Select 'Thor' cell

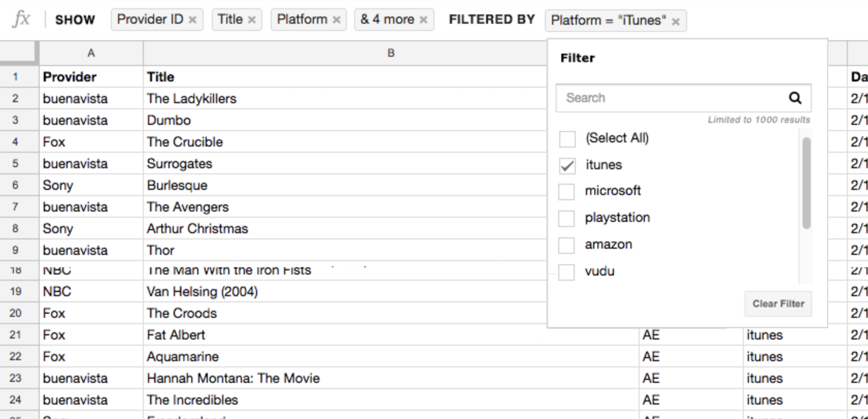(344, 250)
